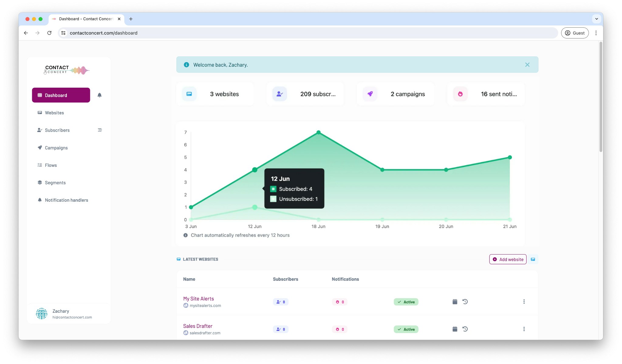Click the Active status for Sales Drafter
The width and height of the screenshot is (622, 364).
pyautogui.click(x=406, y=329)
